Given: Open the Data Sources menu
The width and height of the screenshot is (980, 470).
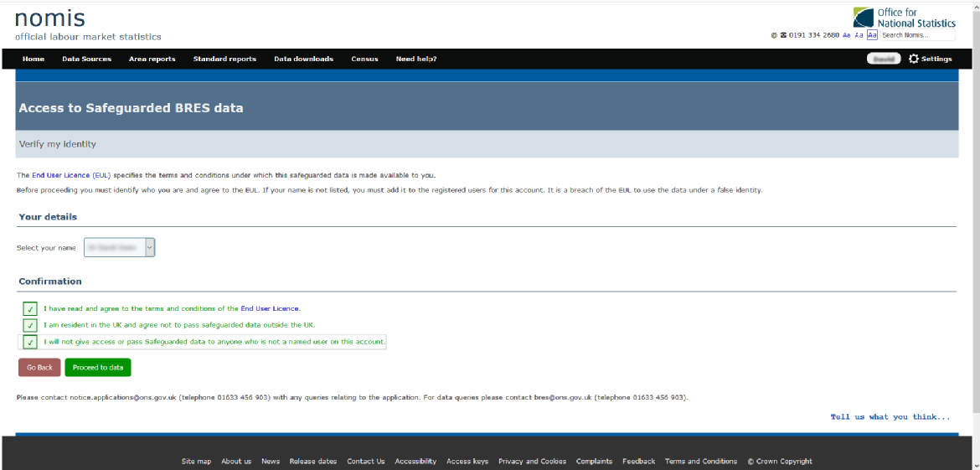Looking at the screenshot, I should click(x=86, y=59).
